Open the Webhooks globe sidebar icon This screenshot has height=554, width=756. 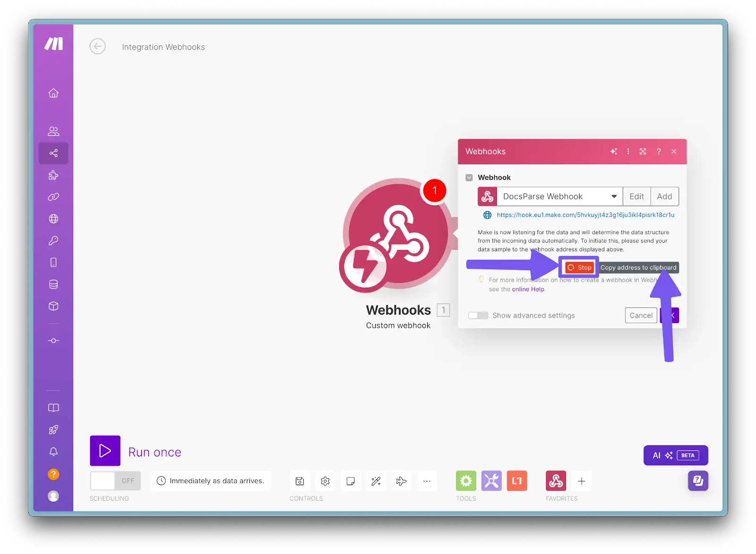pyautogui.click(x=53, y=219)
